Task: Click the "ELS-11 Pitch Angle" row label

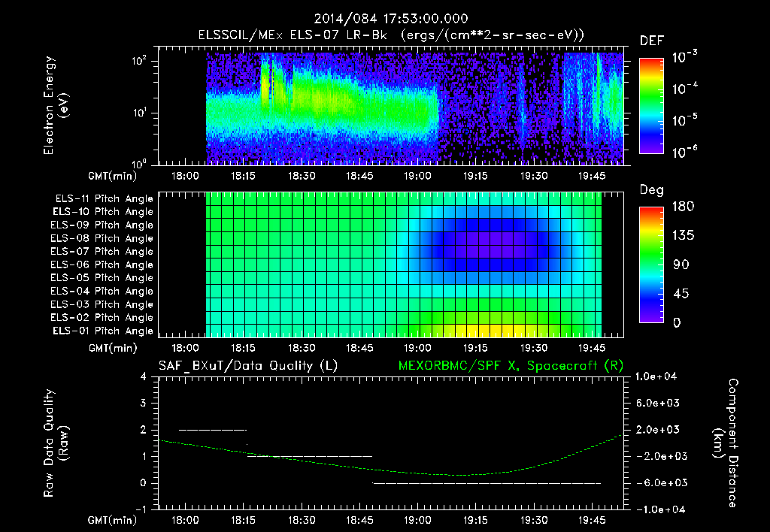Action: pos(104,199)
